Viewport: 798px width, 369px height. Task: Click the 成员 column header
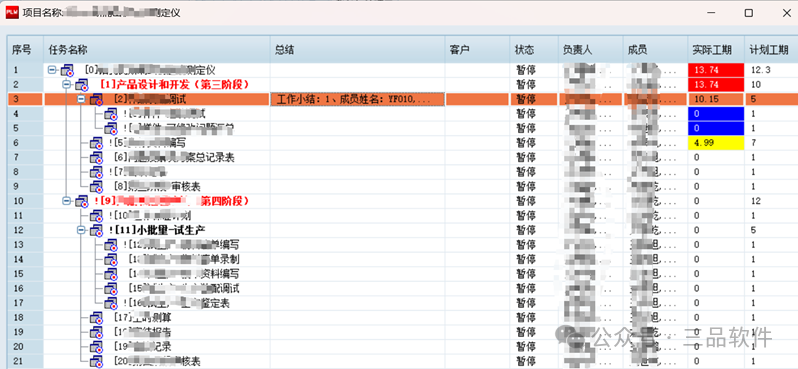coord(656,49)
